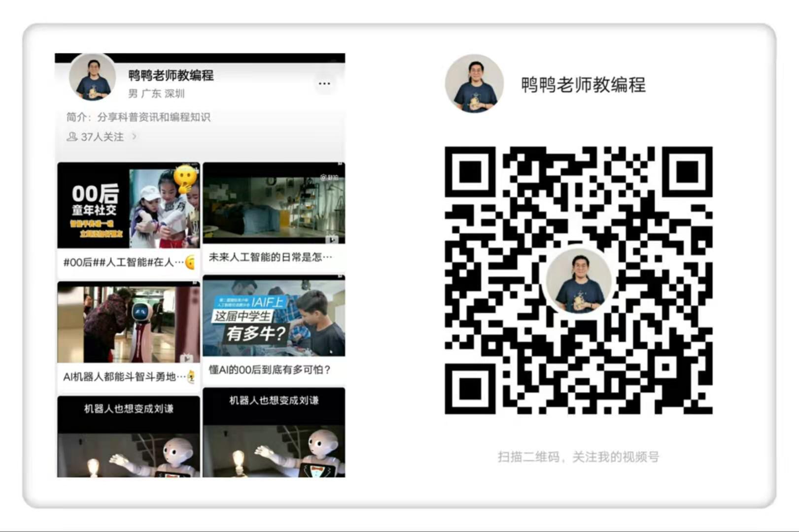Open the right-column '机器人也想变成刘谦' video
Screen dimensions: 799x532
[x=274, y=432]
